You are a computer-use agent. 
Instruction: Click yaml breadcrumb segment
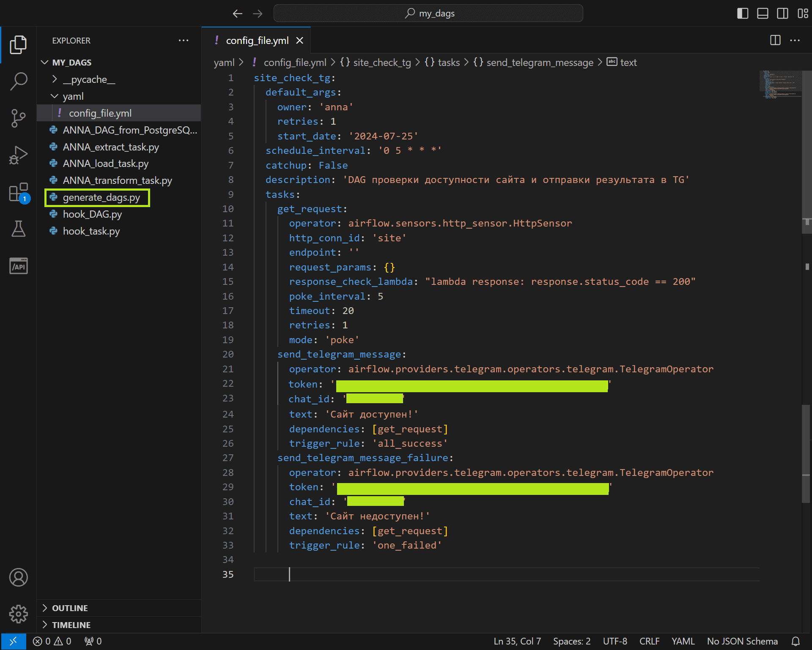pyautogui.click(x=224, y=63)
